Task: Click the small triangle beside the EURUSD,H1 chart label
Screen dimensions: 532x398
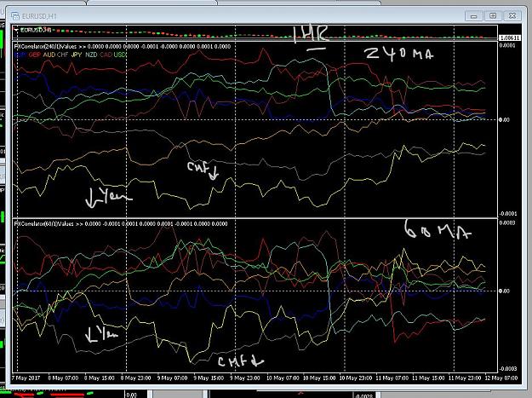Action: (x=16, y=30)
